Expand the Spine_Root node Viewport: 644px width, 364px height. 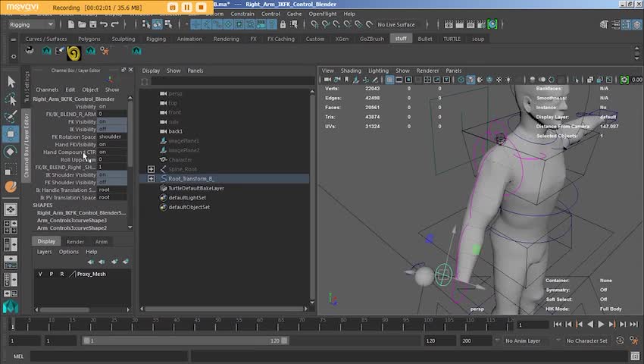point(151,169)
